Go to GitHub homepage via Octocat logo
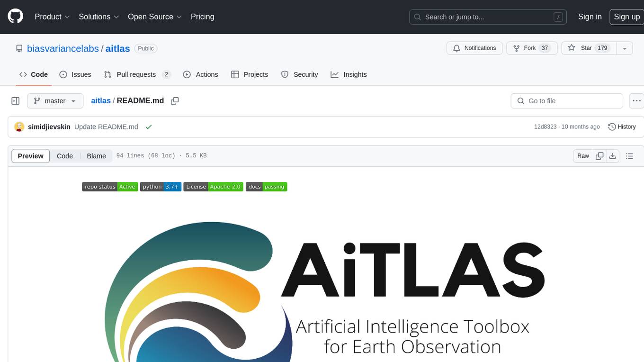Image resolution: width=644 pixels, height=362 pixels. (16, 17)
